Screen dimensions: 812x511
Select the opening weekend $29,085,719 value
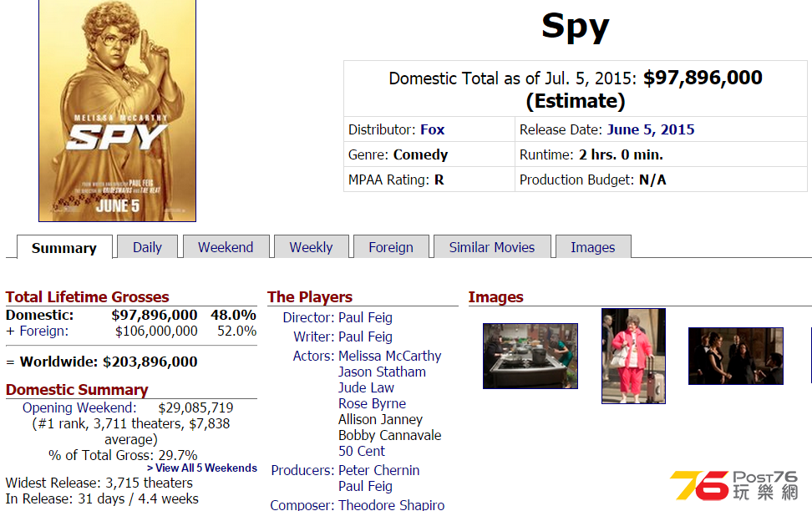[195, 407]
